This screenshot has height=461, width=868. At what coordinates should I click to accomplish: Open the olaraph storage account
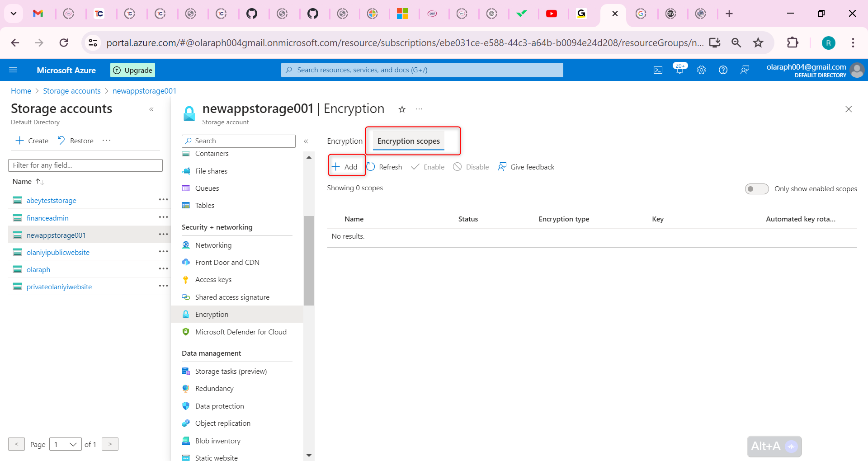(38, 269)
